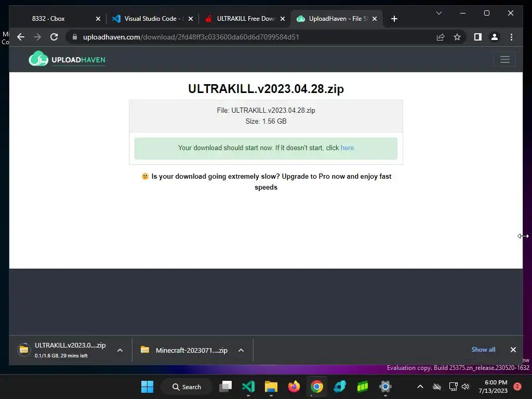Open a new browser tab
This screenshot has width=532, height=399.
coord(394,19)
